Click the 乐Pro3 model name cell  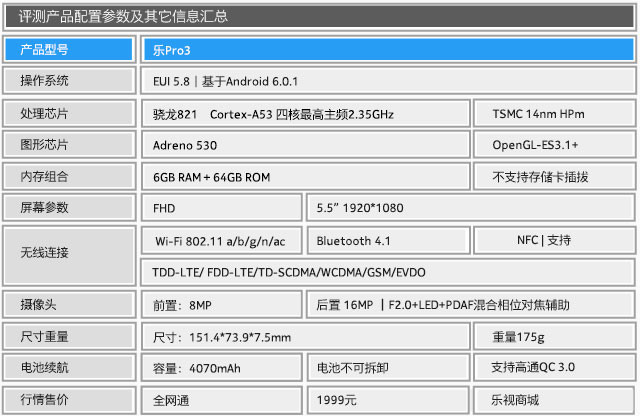coord(388,50)
